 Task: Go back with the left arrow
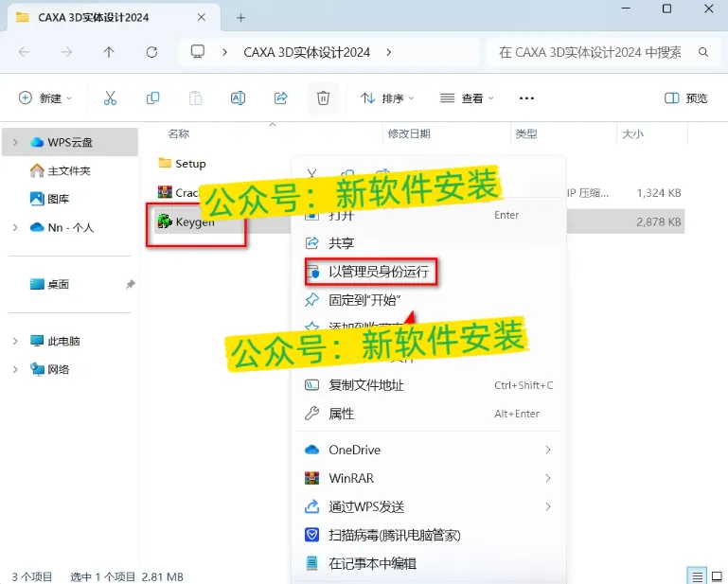[25, 52]
